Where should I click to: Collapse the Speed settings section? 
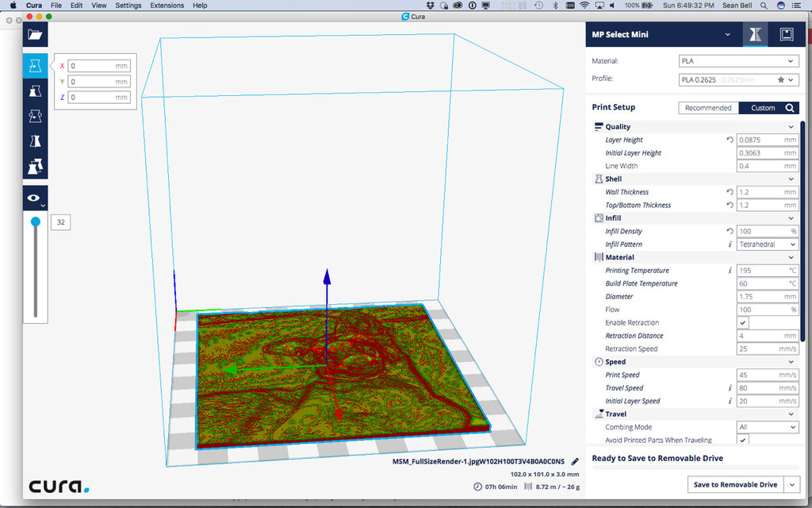(x=695, y=362)
